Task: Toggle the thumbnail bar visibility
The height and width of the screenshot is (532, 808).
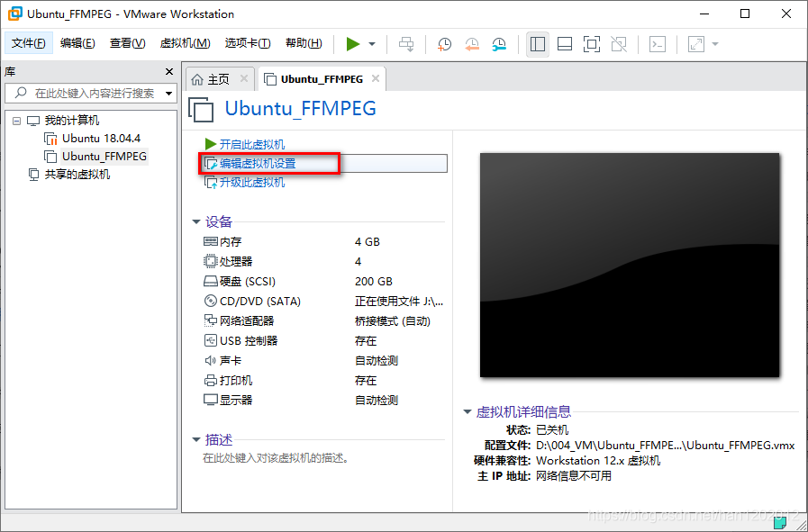Action: (567, 43)
